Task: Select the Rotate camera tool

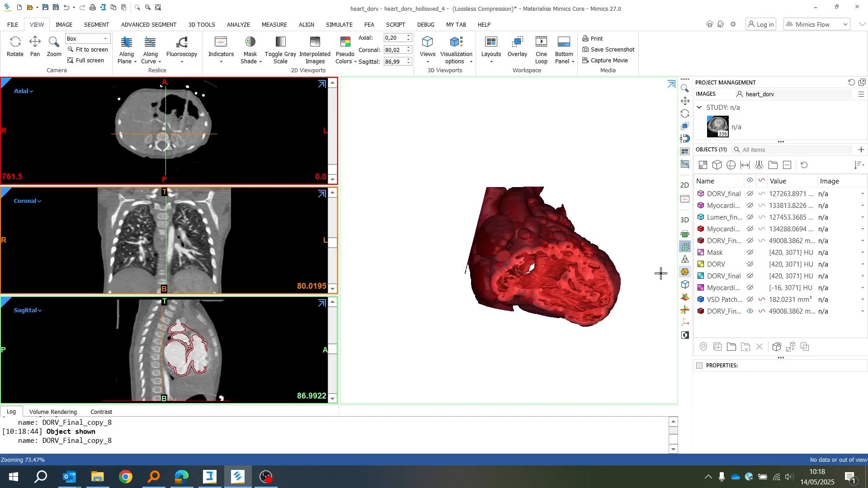Action: coord(15,42)
